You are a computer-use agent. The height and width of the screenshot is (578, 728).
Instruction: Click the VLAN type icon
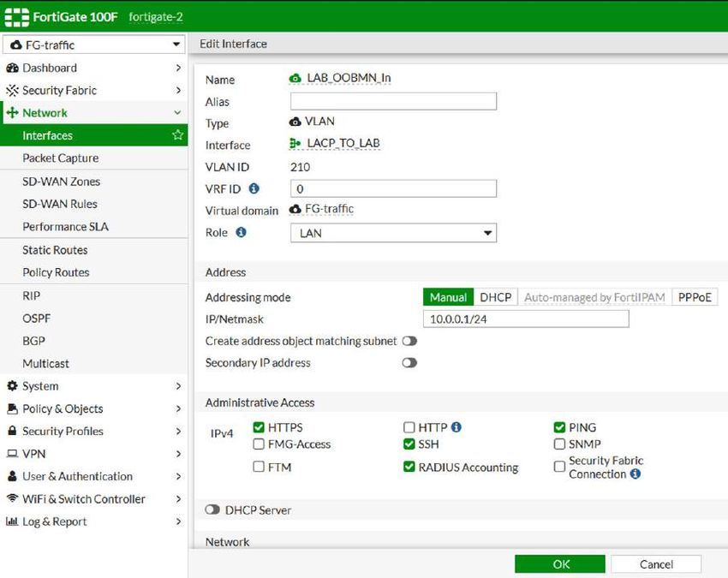[295, 122]
